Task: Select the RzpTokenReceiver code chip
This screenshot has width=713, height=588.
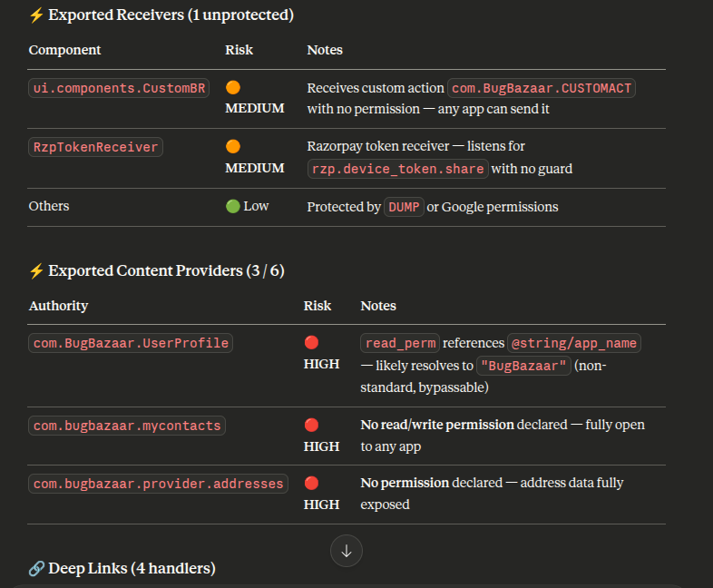Action: 96,147
